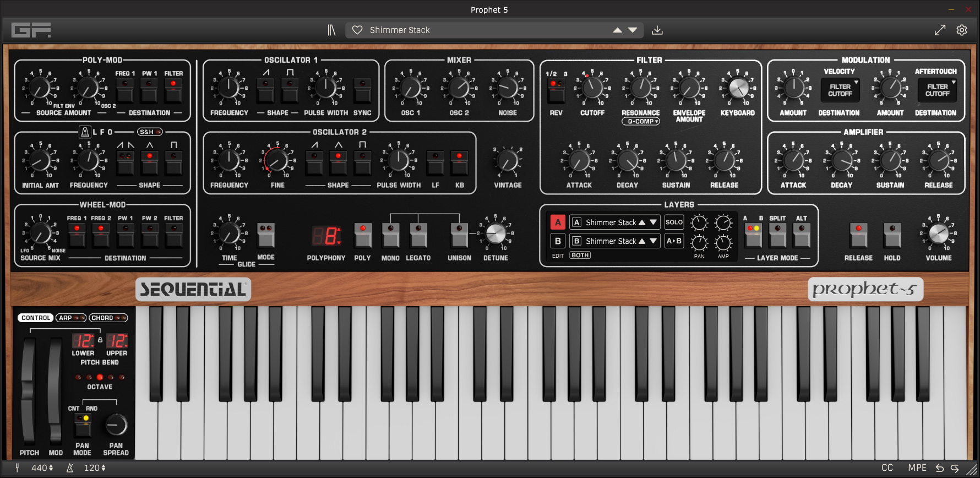980x478 pixels.
Task: Toggle the Oscillator 1 SYNC switch
Action: 362,90
